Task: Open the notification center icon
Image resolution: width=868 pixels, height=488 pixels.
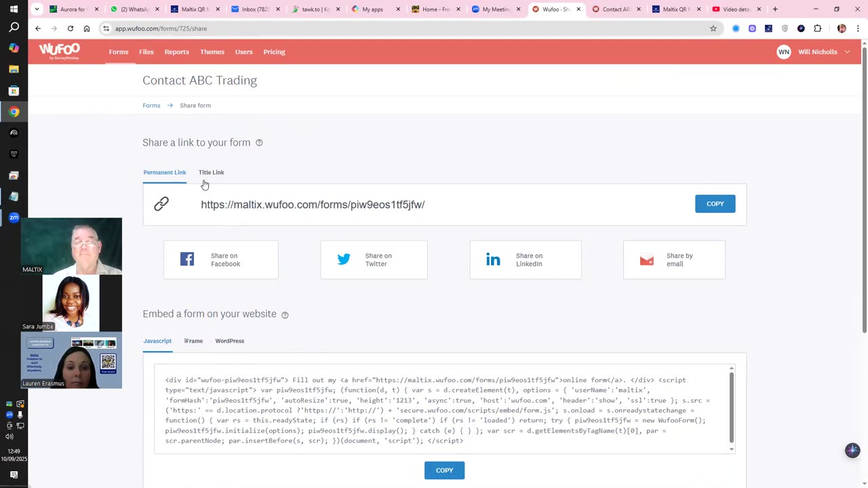Action: (x=14, y=475)
